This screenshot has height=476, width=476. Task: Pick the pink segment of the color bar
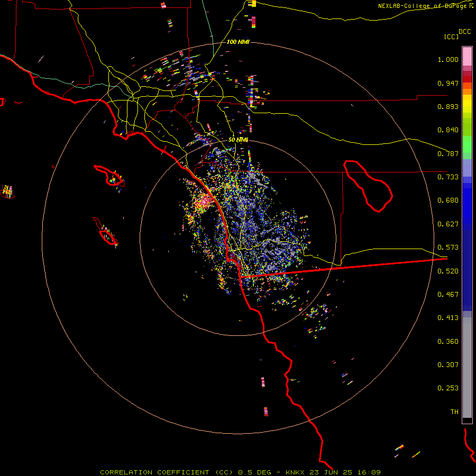[467, 57]
